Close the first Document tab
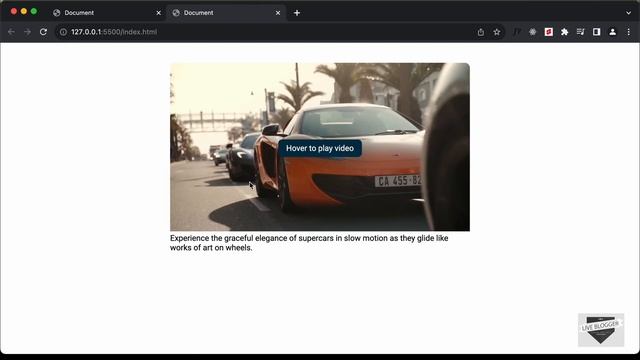Viewport: 640px width, 360px height. point(159,13)
